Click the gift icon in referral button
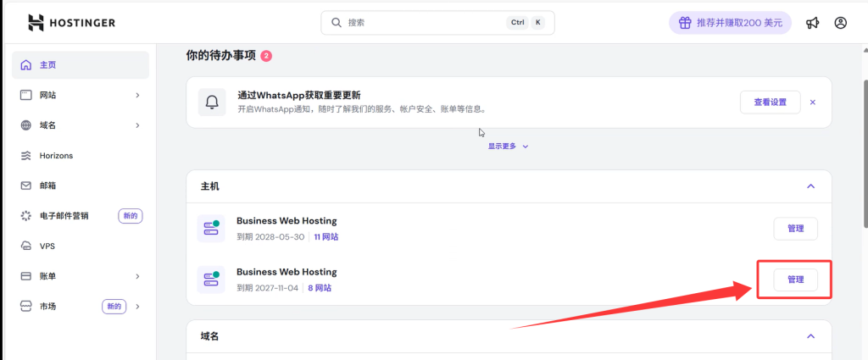The image size is (868, 360). coord(683,23)
